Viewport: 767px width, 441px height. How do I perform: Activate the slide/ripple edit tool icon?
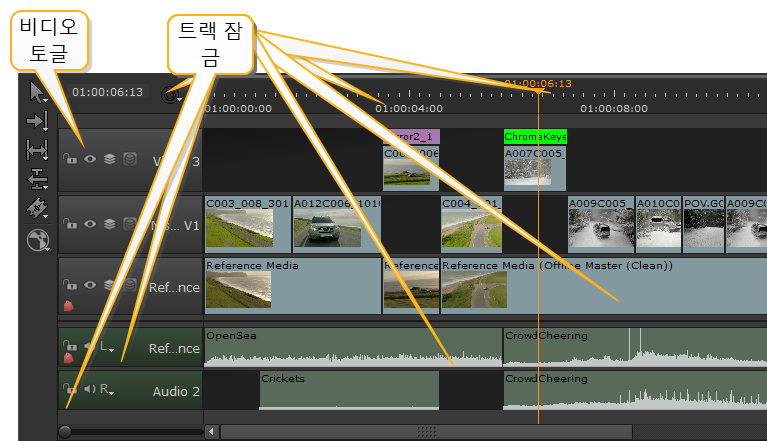tap(38, 179)
